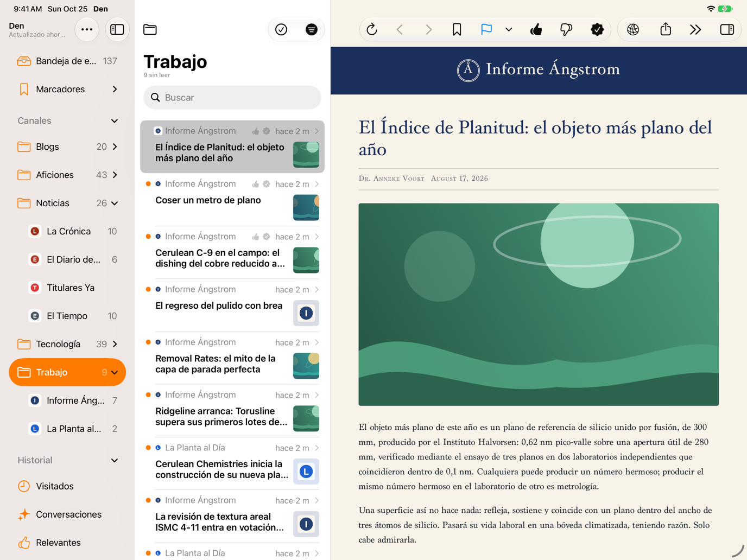
Task: Open the folder icon above Trabajo
Action: 150,29
